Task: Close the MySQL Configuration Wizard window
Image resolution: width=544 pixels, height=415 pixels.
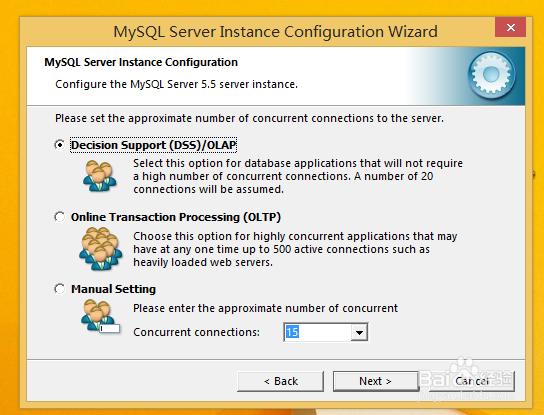Action: [x=510, y=27]
